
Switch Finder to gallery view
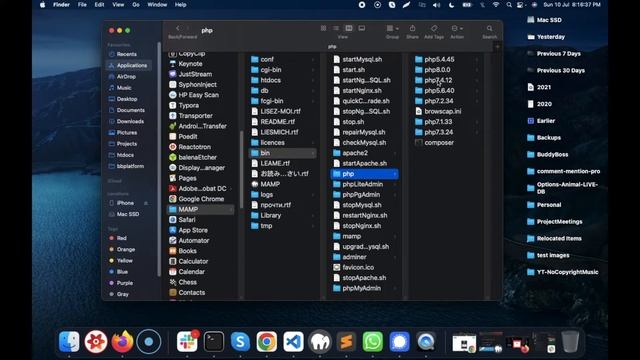(x=362, y=28)
